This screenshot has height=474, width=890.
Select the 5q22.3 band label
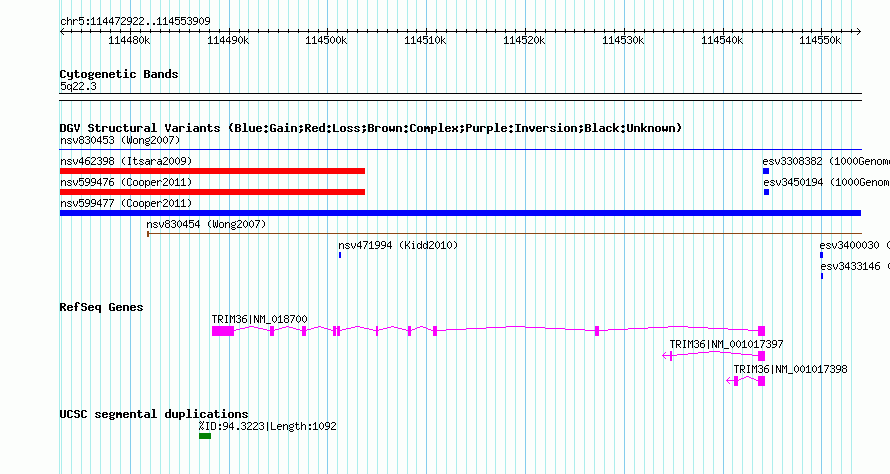tap(78, 86)
